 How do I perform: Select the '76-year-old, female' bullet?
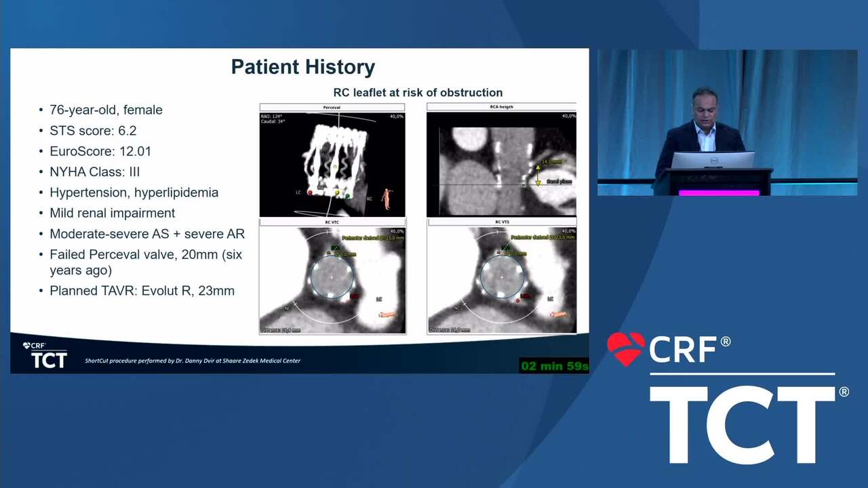pos(106,110)
